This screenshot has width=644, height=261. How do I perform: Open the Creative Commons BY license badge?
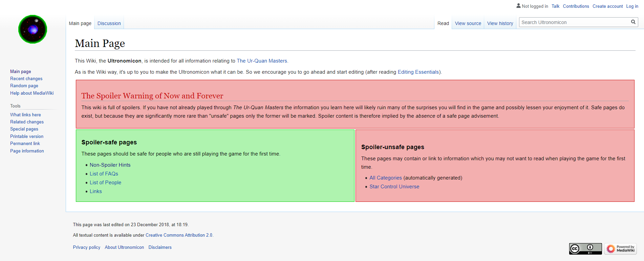585,249
